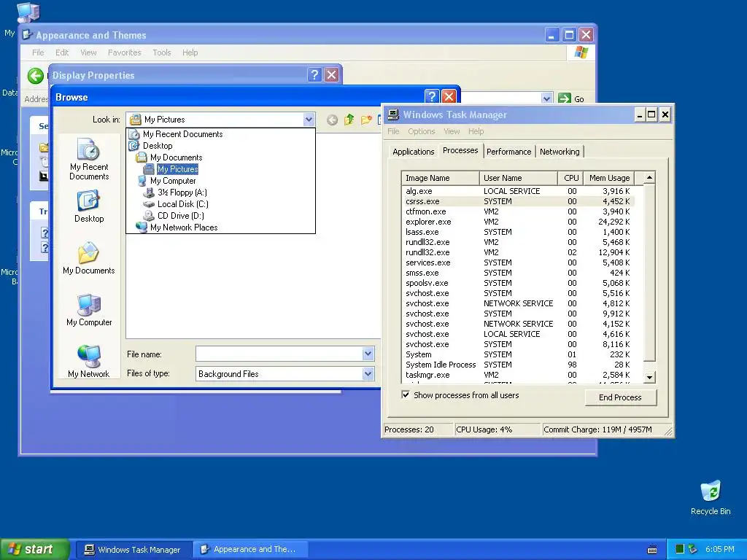Click the End Process button
The width and height of the screenshot is (747, 560).
point(620,397)
